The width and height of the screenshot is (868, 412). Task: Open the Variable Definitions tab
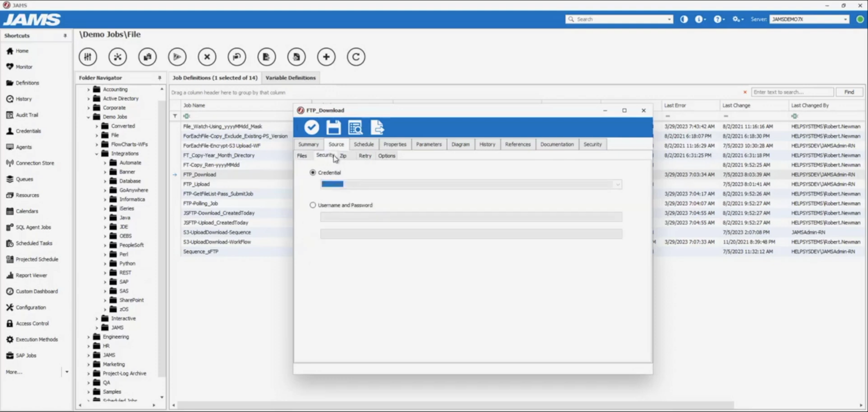point(290,78)
